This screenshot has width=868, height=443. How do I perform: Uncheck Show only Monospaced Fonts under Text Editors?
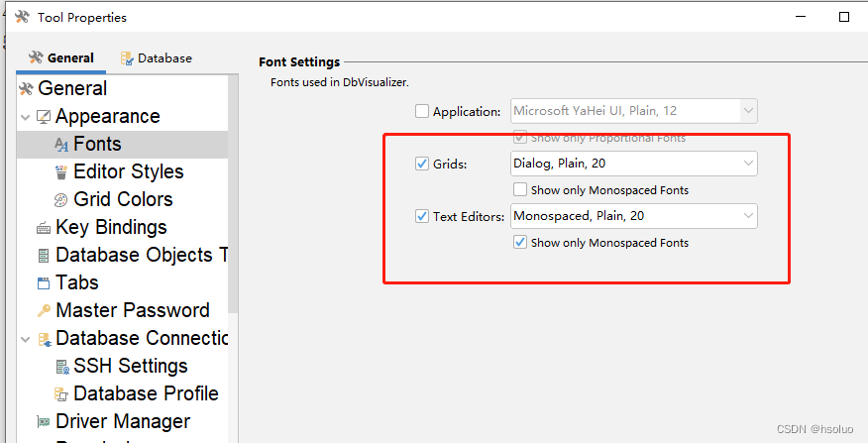520,243
